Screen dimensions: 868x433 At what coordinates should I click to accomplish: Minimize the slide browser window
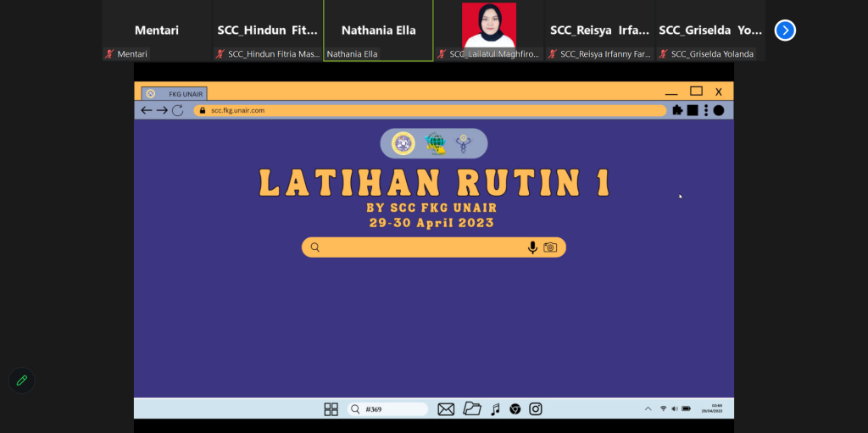[671, 94]
